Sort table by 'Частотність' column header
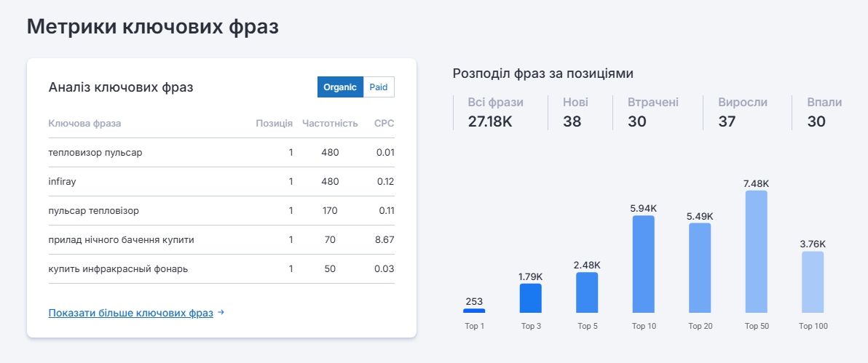 pos(330,124)
